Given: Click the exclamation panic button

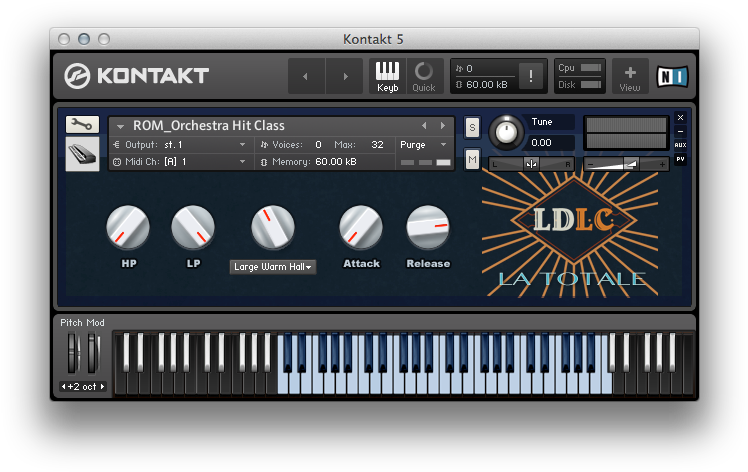Looking at the screenshot, I should (531, 75).
